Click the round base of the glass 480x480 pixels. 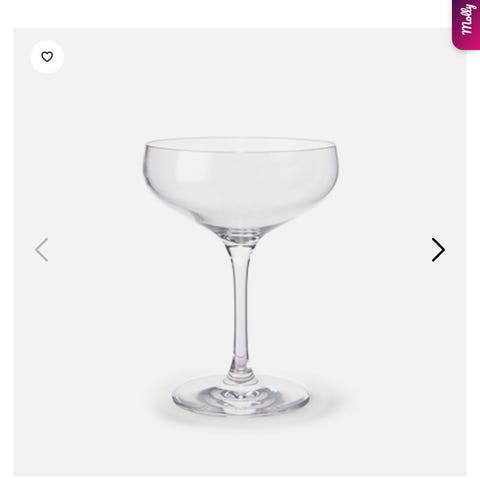pyautogui.click(x=241, y=397)
